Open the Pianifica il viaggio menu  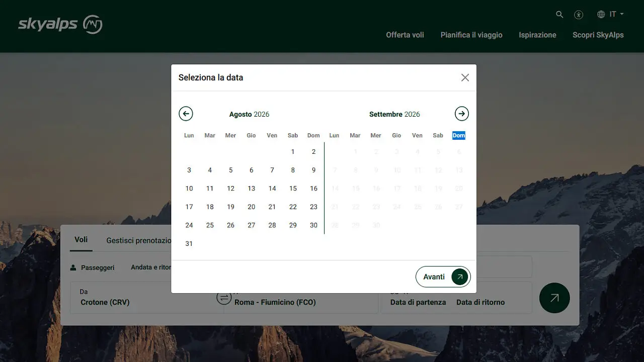pos(471,35)
